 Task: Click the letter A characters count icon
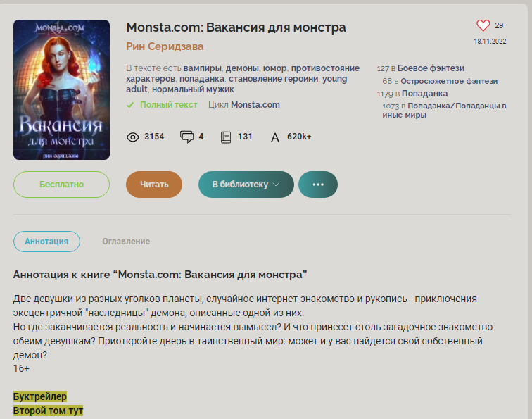tap(275, 137)
